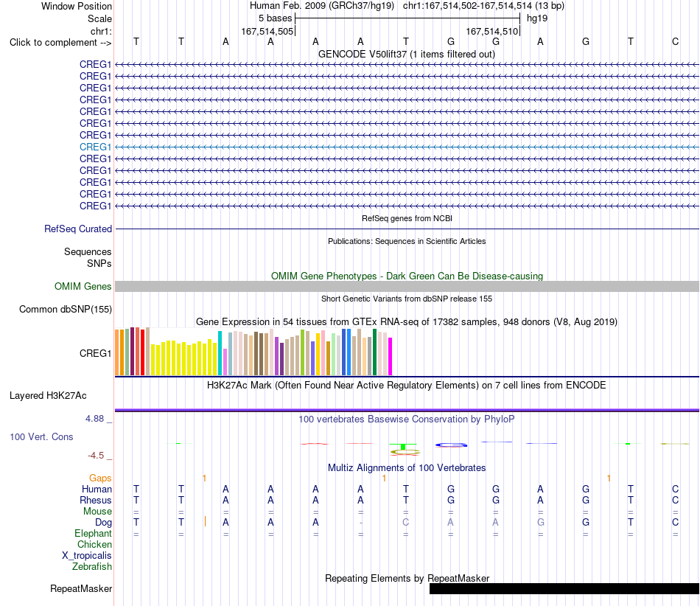Click the SNPs track label
Image resolution: width=700 pixels, height=606 pixels.
point(99,263)
